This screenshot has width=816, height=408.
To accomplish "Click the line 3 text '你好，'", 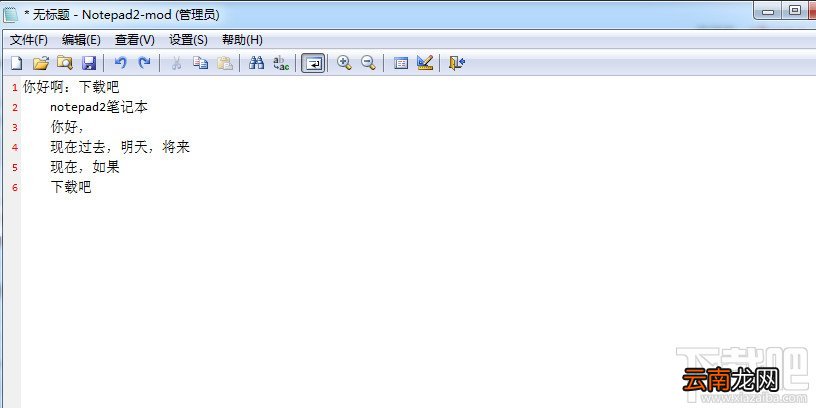I will point(68,127).
